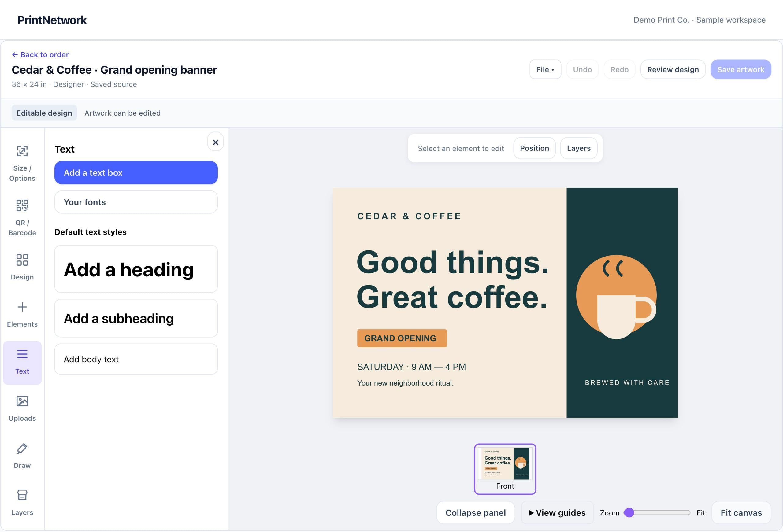This screenshot has height=532, width=783.
Task: Click Save artwork button
Action: tap(740, 69)
